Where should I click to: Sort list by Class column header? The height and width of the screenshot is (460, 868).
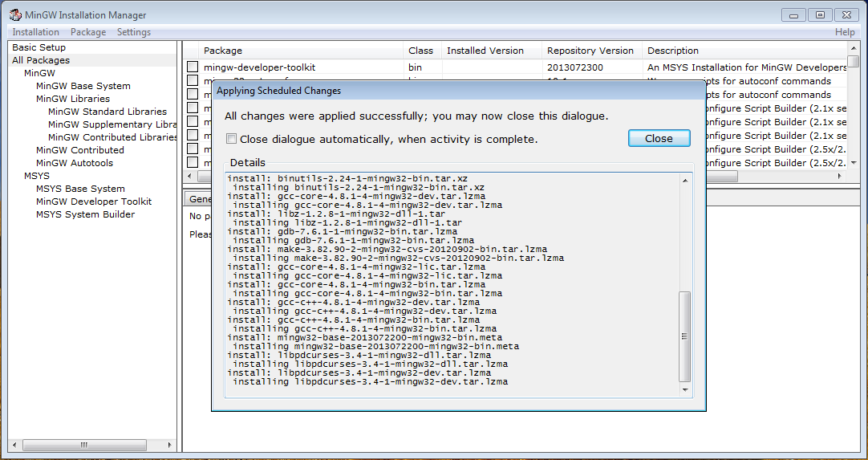(420, 51)
